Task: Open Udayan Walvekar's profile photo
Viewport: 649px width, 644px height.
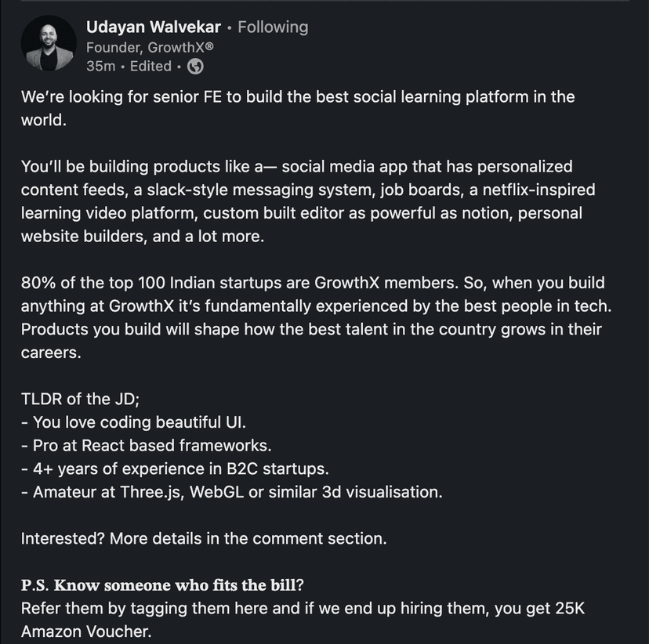Action: point(48,45)
